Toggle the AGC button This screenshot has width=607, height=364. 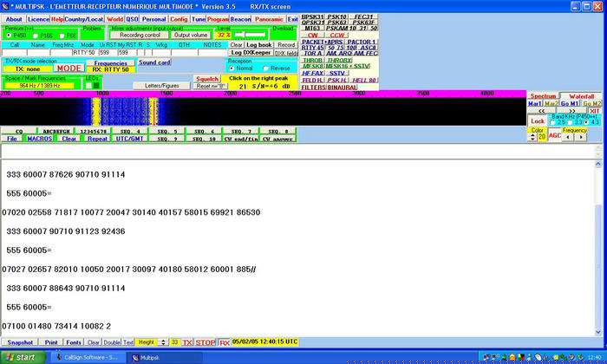click(x=554, y=135)
